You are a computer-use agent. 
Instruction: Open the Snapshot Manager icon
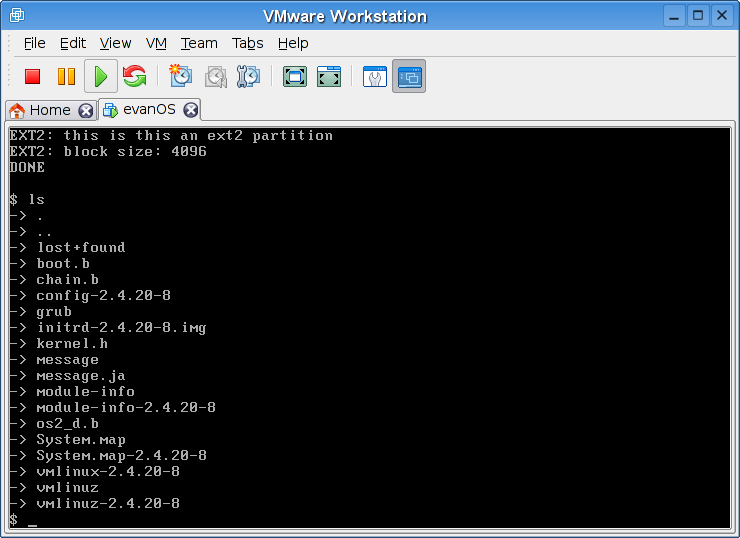tap(249, 76)
